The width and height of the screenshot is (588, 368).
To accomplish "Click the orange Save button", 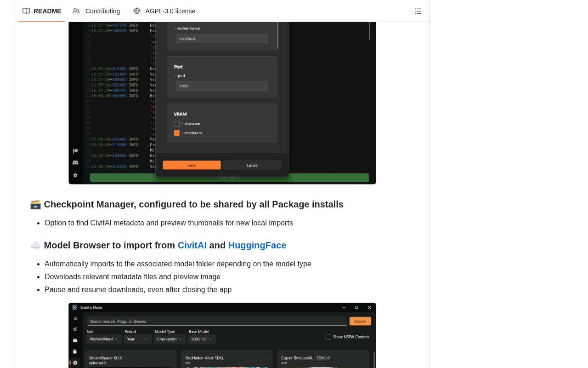I will (x=192, y=165).
